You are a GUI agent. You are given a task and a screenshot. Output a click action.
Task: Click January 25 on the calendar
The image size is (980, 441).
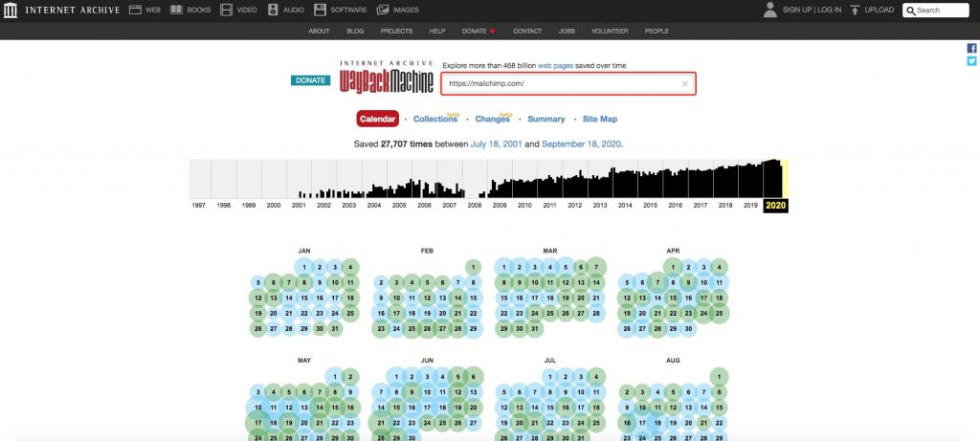tap(350, 314)
